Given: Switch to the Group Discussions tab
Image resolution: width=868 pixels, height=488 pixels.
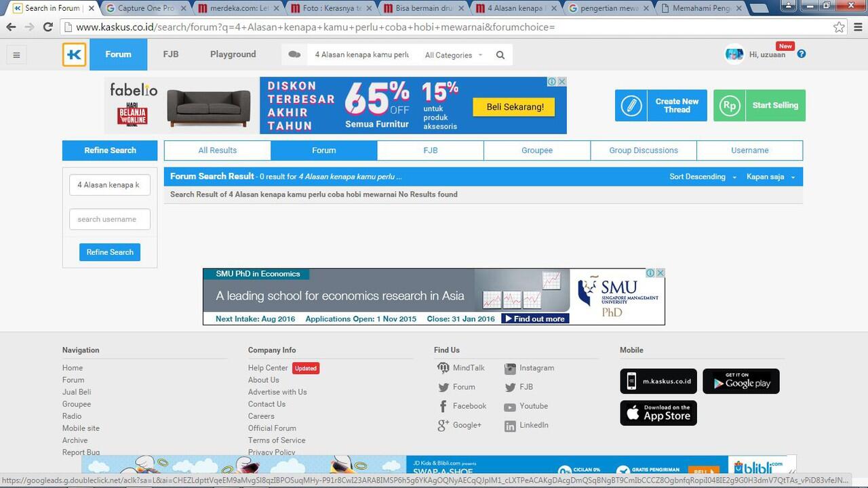Looking at the screenshot, I should click(x=644, y=150).
